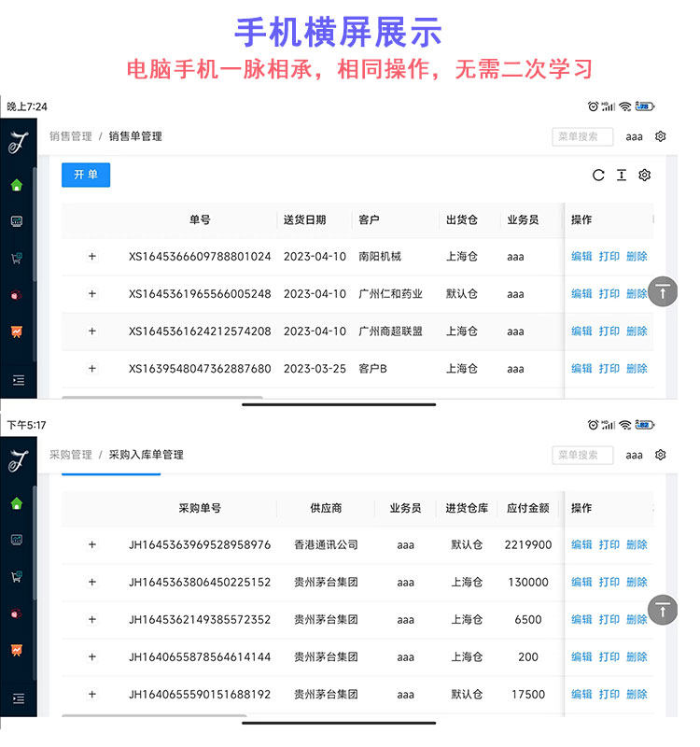Toggle sidebar collapse icon in 采购管理 screen

(19, 698)
